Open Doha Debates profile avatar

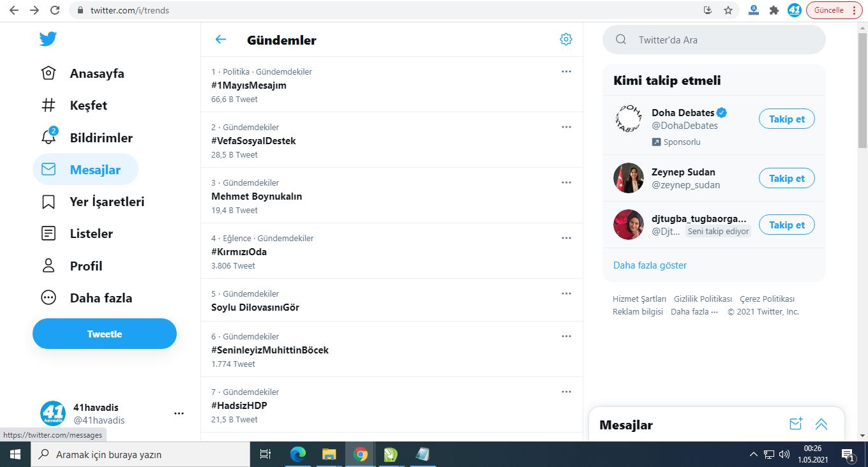[629, 119]
